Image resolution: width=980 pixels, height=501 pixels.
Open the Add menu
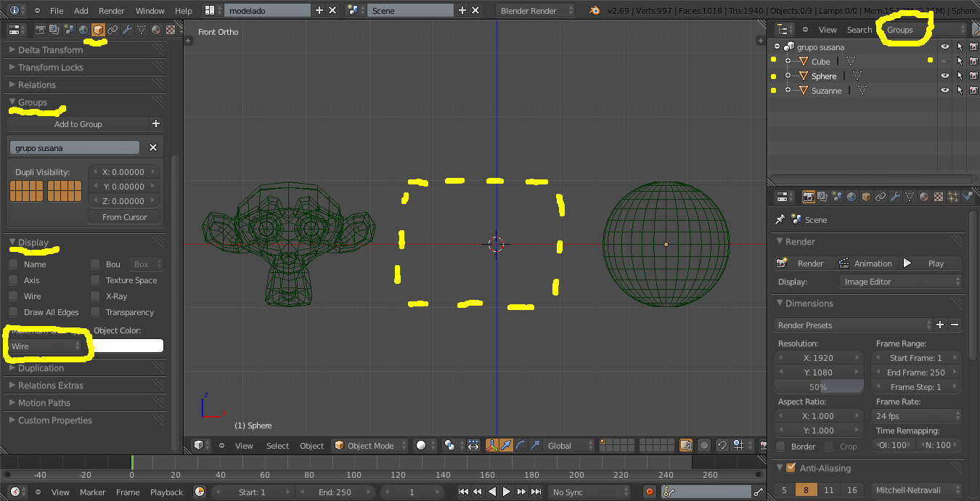(81, 11)
